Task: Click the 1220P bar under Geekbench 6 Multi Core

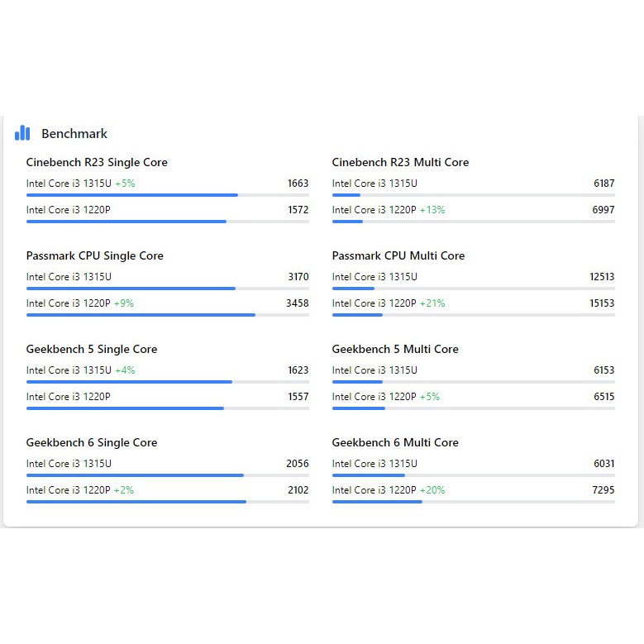Action: [377, 502]
